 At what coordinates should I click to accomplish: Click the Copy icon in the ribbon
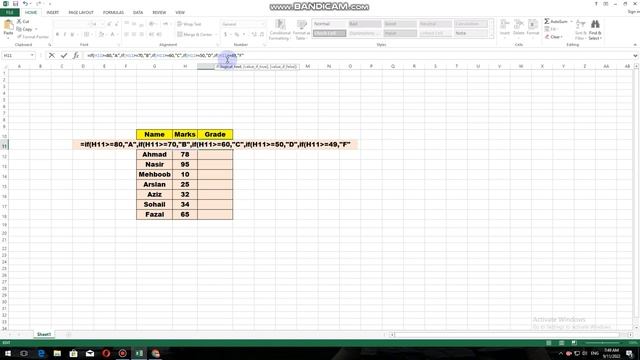tap(19, 29)
